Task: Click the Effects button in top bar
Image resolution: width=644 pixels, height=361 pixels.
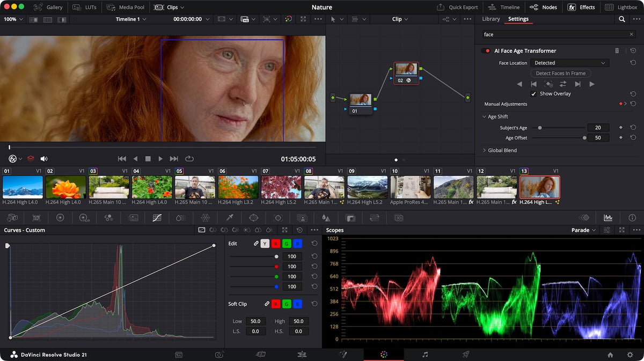Action: [582, 8]
